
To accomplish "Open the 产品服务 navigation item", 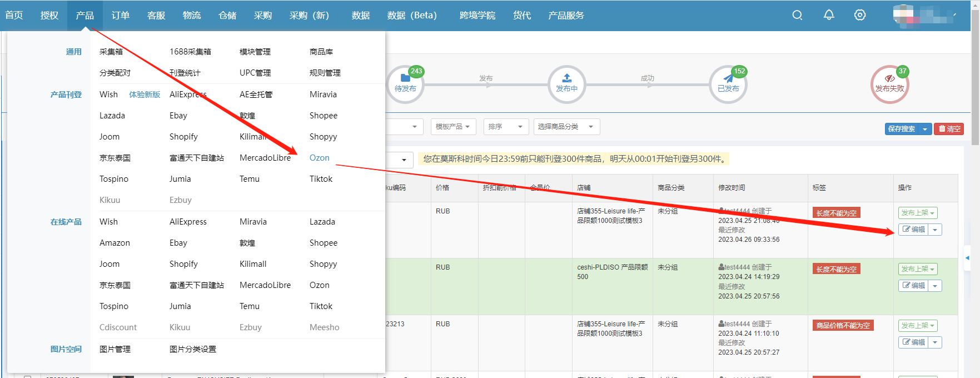I will pyautogui.click(x=566, y=15).
